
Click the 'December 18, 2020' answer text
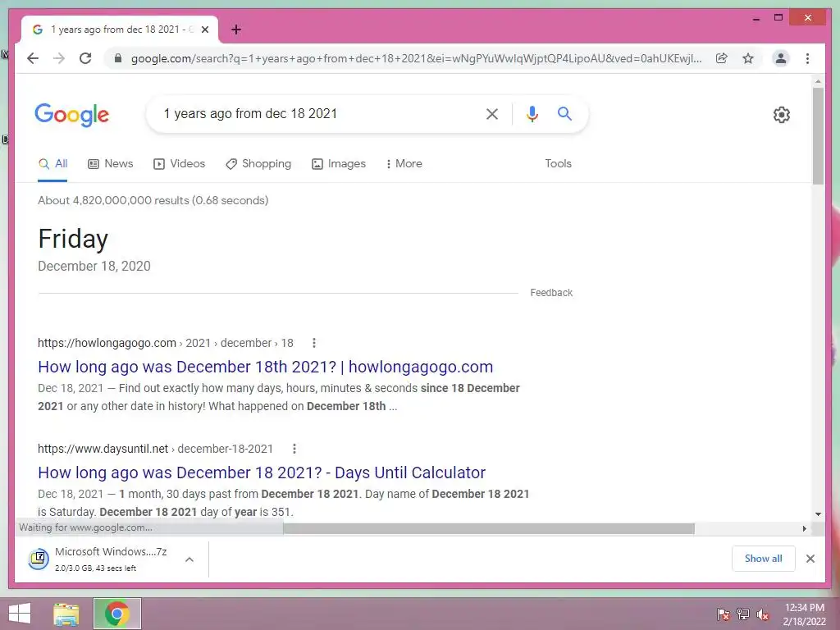(x=94, y=267)
